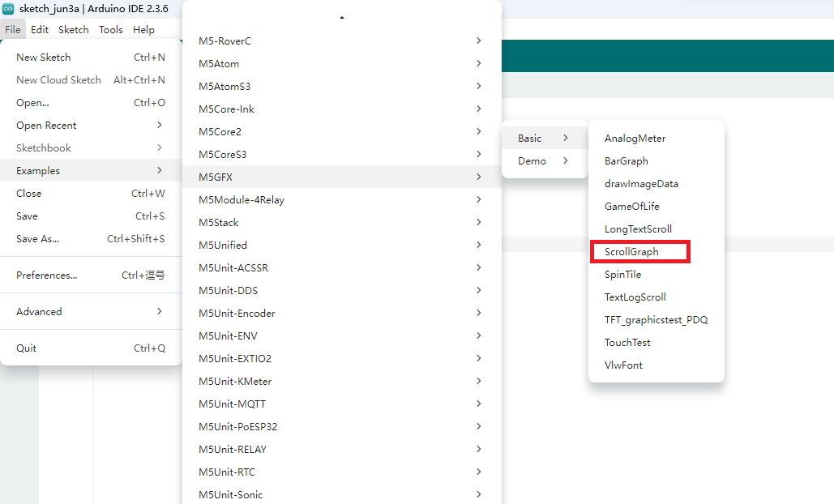Viewport: 834px width, 504px height.
Task: Expand M5Atom examples
Action: pos(342,64)
